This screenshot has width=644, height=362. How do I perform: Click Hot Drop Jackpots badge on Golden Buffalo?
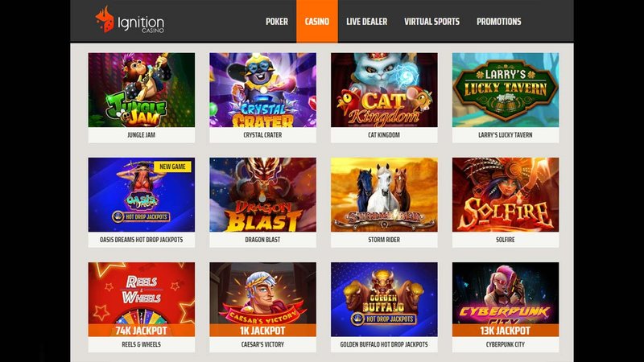[384, 319]
